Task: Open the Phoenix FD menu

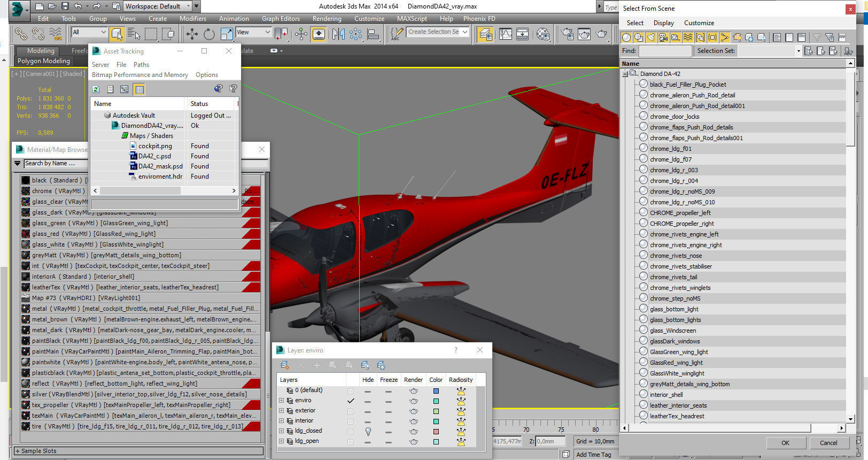Action: point(479,18)
